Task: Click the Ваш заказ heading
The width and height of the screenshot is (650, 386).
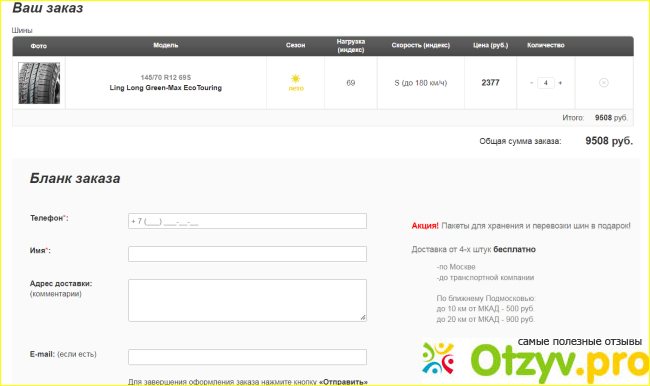Action: click(48, 8)
